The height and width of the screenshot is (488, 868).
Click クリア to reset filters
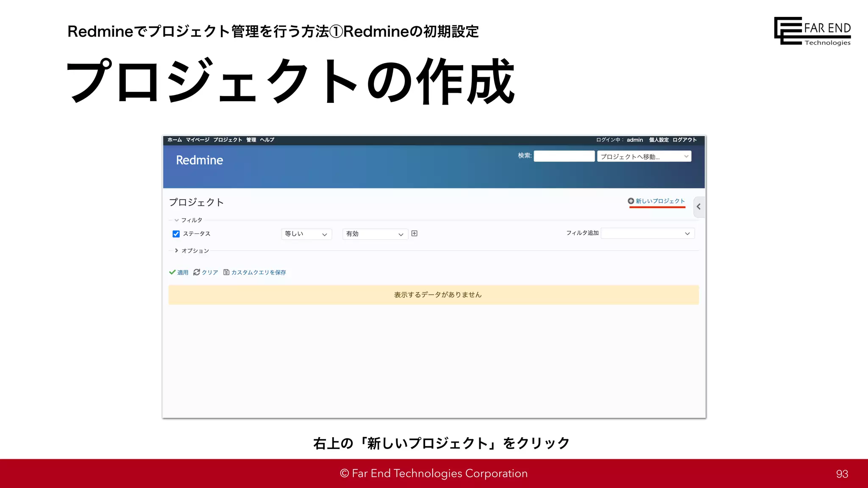point(210,272)
